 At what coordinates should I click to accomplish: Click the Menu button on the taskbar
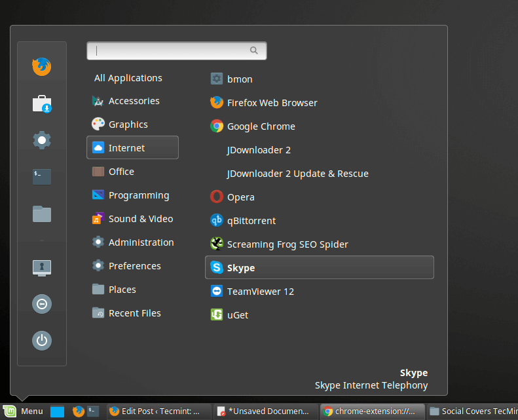click(24, 411)
